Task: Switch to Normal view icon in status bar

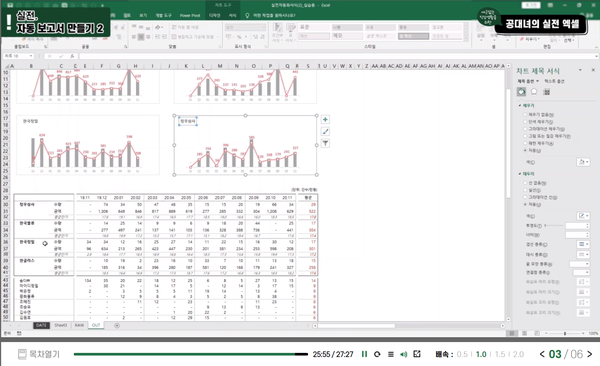Action: tap(512, 333)
